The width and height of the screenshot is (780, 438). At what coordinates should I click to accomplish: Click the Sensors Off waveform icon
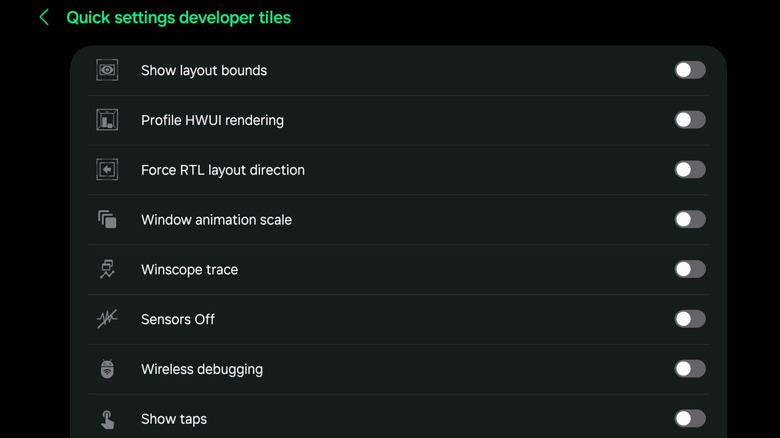pos(107,319)
